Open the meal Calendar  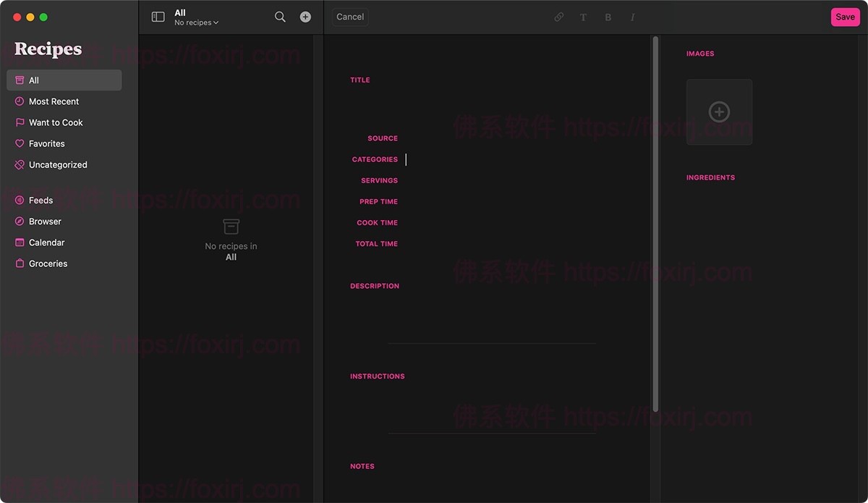[x=46, y=242]
